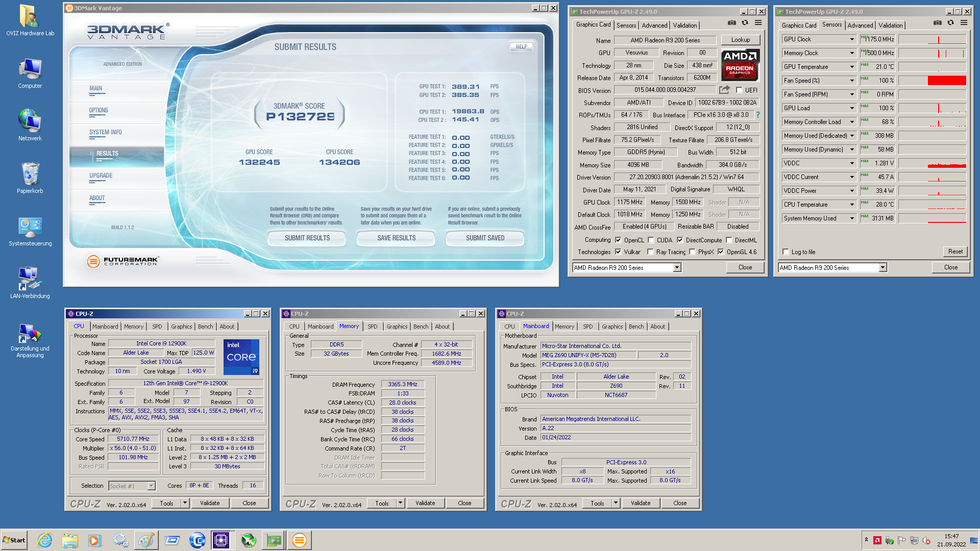The height and width of the screenshot is (551, 980).
Task: Click GPU-Z taskbar icon
Action: coord(274,540)
